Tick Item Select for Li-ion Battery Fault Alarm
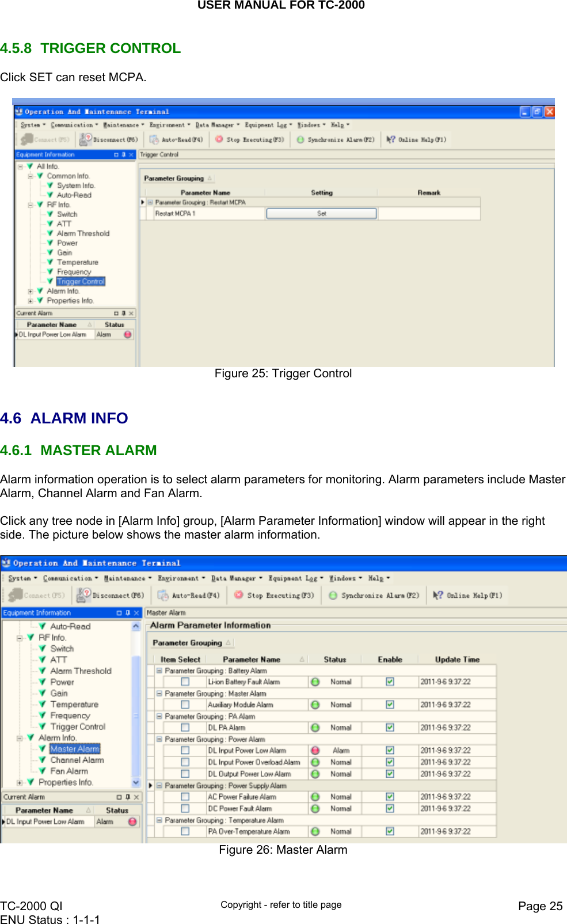 tap(185, 682)
